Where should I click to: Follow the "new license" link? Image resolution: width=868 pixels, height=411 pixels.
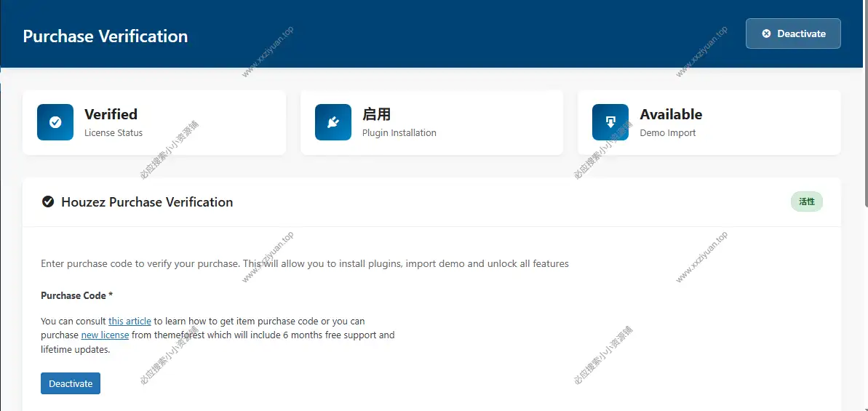click(105, 335)
